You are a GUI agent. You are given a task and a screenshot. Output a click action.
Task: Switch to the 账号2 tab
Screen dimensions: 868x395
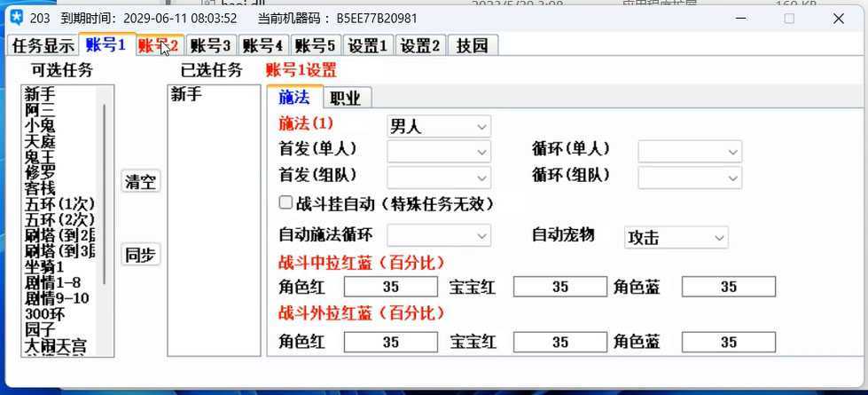(159, 46)
